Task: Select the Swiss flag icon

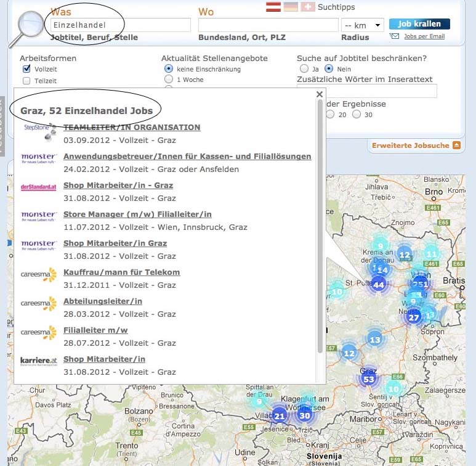Action: 307,7
